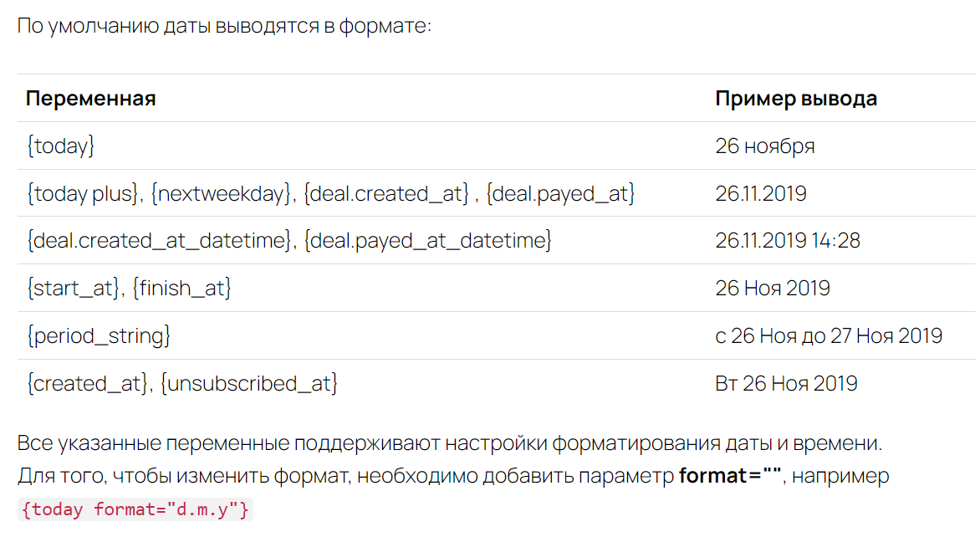Screen dimensions: 980x537
Task: Click the "26.11.2019 14:28" example output
Action: coord(788,240)
